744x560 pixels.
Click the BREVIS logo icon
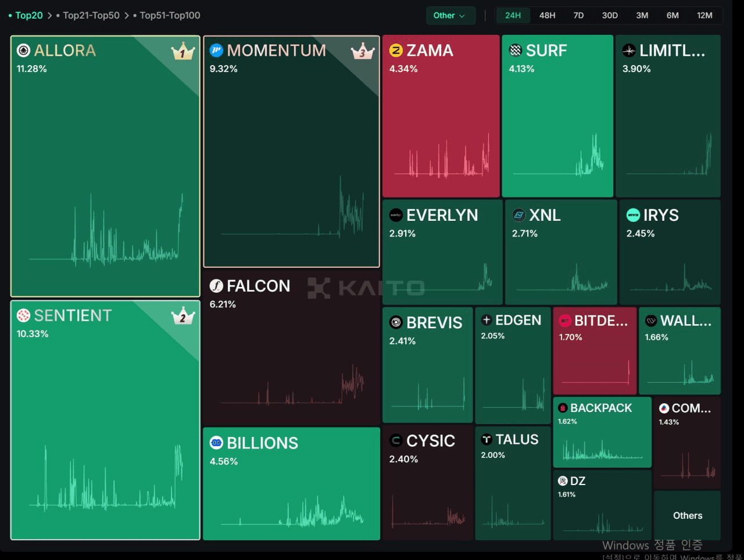396,322
